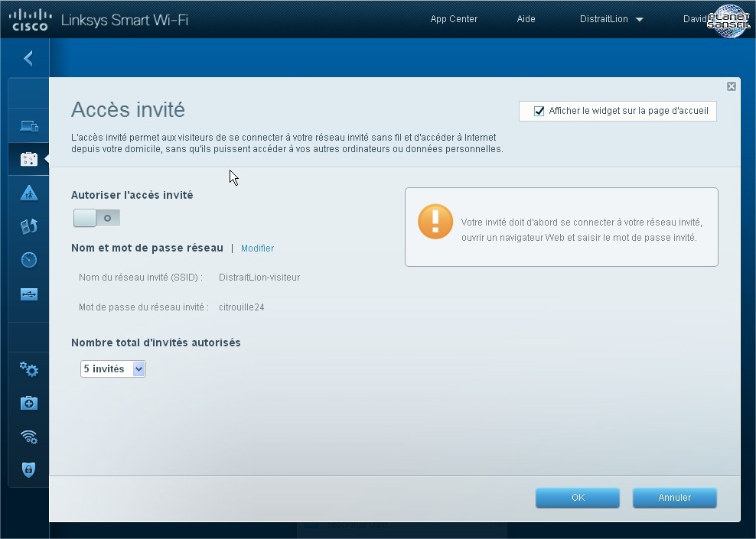This screenshot has width=756, height=539.
Task: Click the Linksys Smart Wi-Fi title
Action: click(125, 20)
